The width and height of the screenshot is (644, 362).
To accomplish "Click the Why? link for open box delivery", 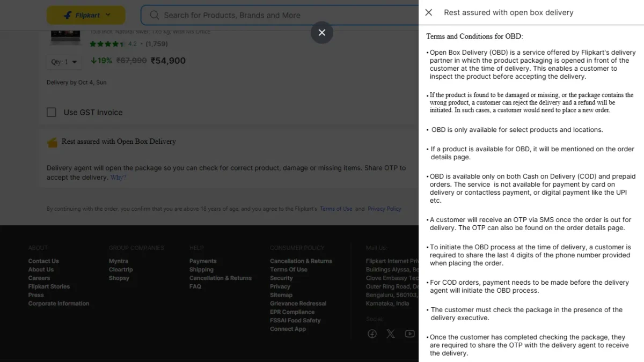I will pos(118,178).
